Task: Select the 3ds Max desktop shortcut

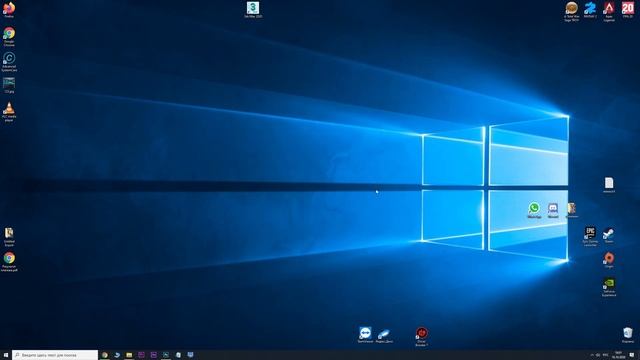Action: point(253,10)
